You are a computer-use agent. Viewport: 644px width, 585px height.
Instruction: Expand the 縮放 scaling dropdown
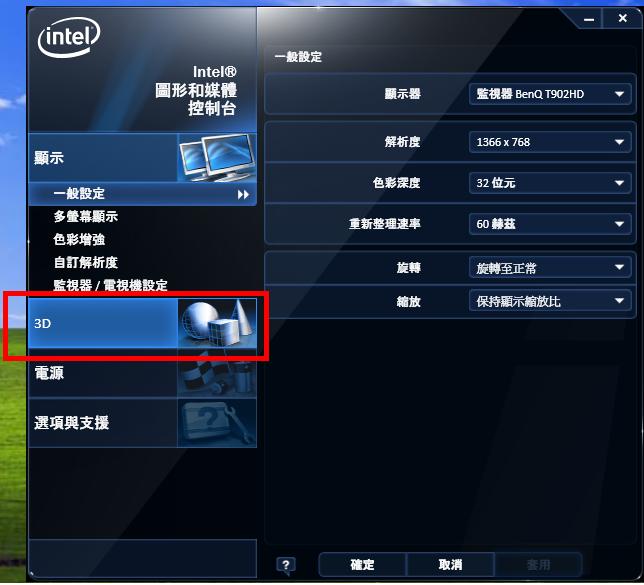[x=550, y=301]
